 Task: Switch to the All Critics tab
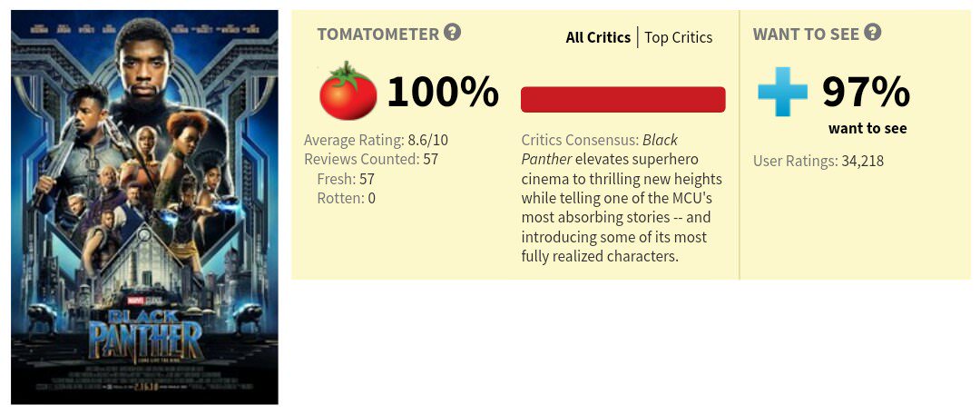(x=598, y=37)
